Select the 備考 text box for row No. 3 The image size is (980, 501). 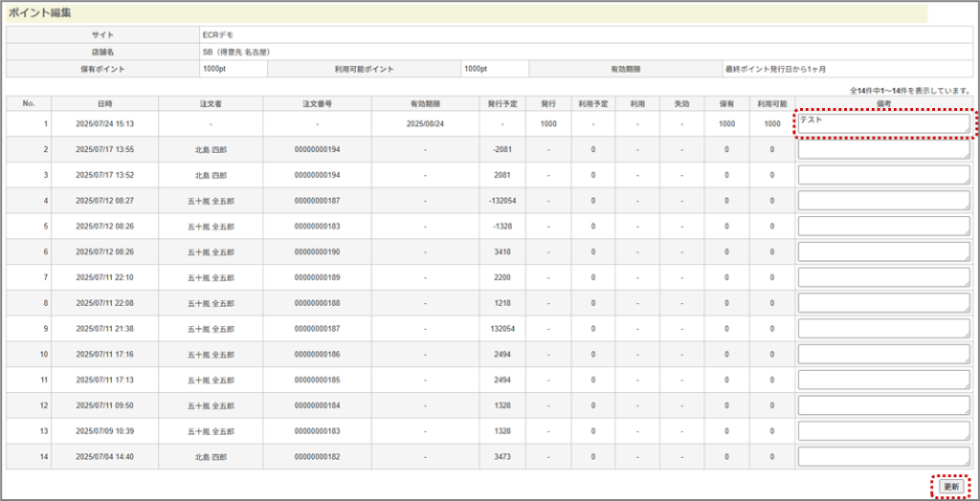coord(882,175)
